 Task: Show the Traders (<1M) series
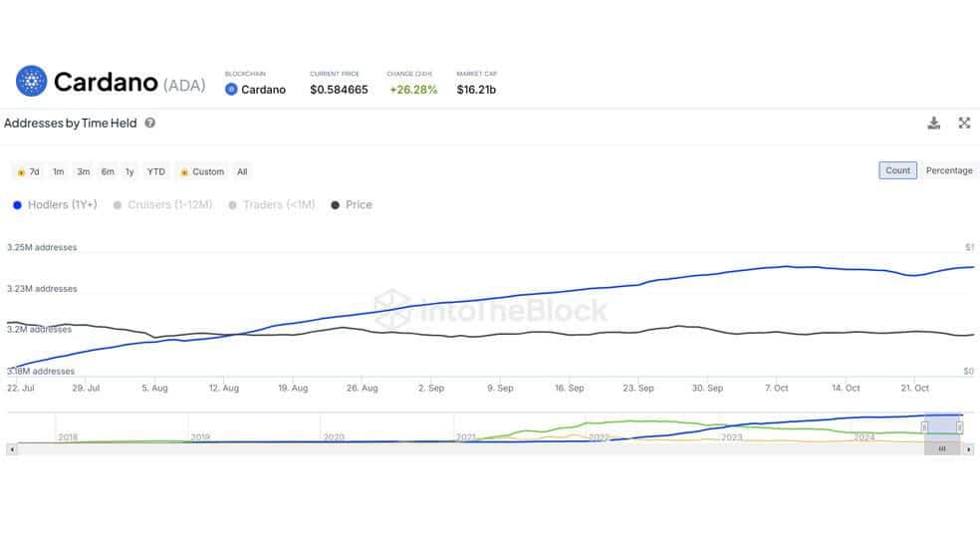[x=272, y=205]
